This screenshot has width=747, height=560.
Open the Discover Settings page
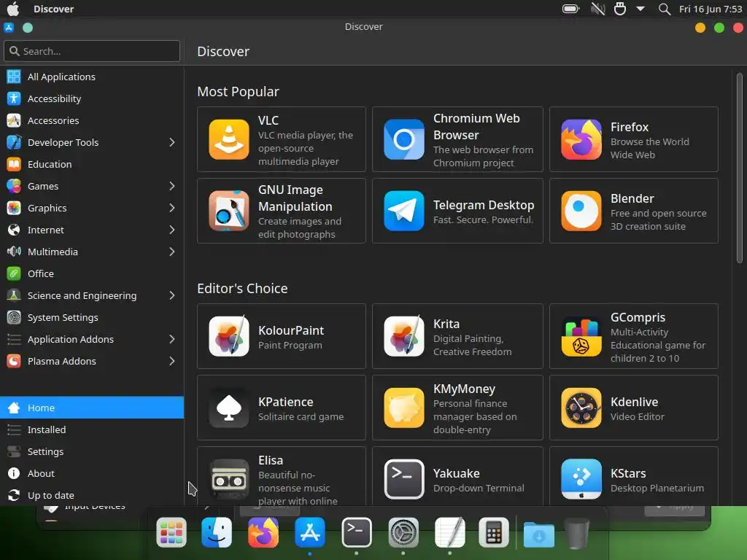[x=92, y=451]
